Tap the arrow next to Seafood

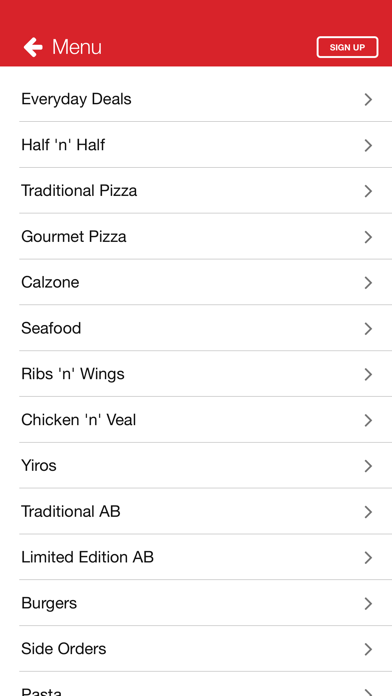click(368, 328)
